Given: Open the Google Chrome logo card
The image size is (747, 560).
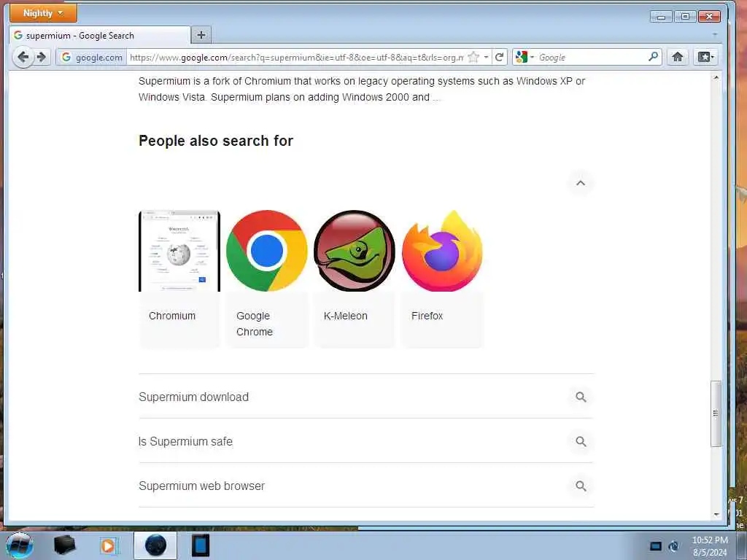Looking at the screenshot, I should coord(267,251).
